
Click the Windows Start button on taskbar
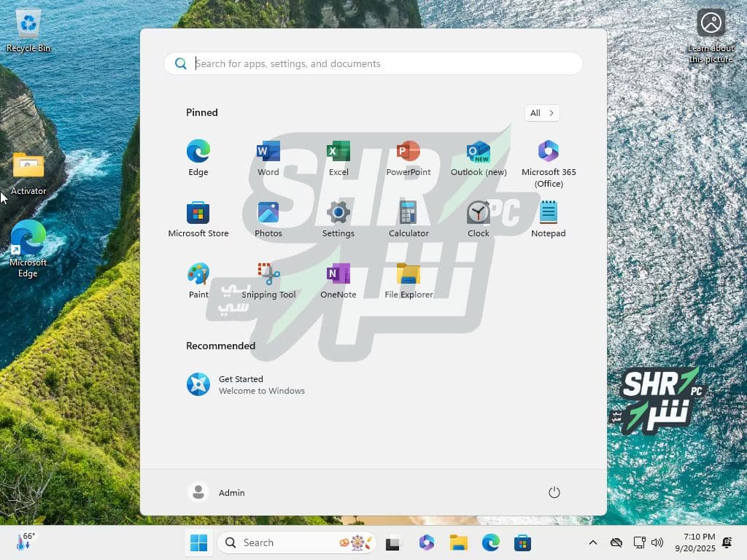click(x=198, y=542)
